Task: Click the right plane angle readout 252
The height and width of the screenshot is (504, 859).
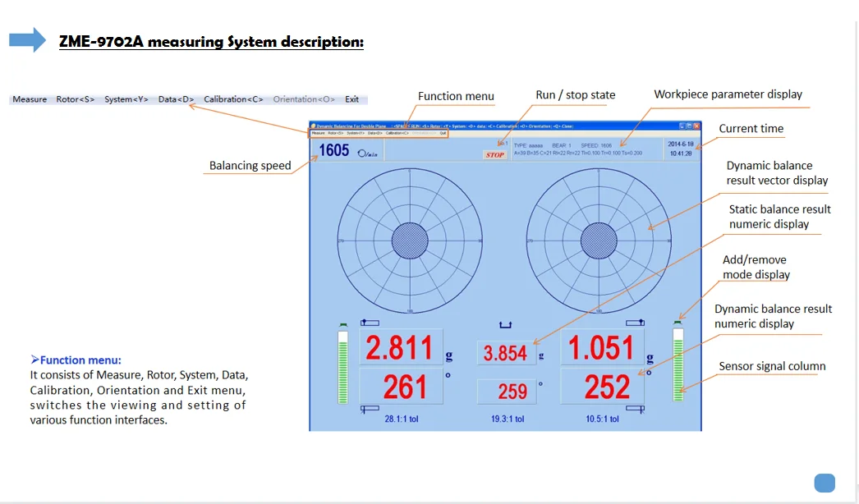Action: pyautogui.click(x=602, y=387)
